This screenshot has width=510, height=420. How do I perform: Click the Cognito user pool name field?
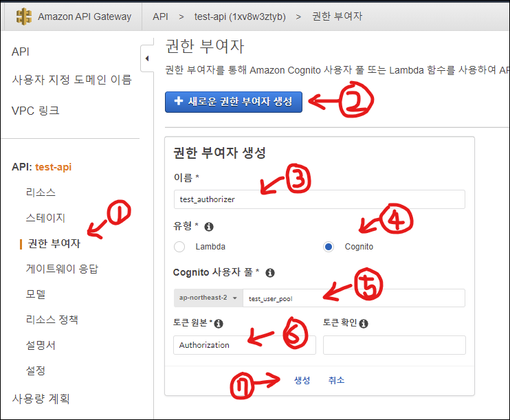(x=353, y=298)
